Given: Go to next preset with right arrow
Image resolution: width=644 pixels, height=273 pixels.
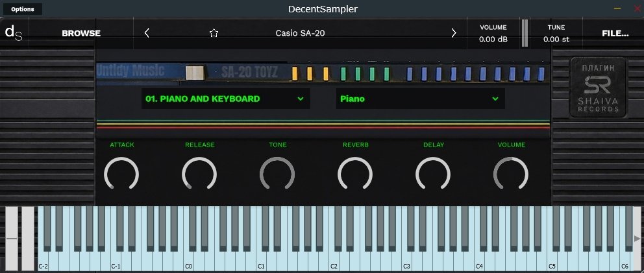Looking at the screenshot, I should pos(453,33).
